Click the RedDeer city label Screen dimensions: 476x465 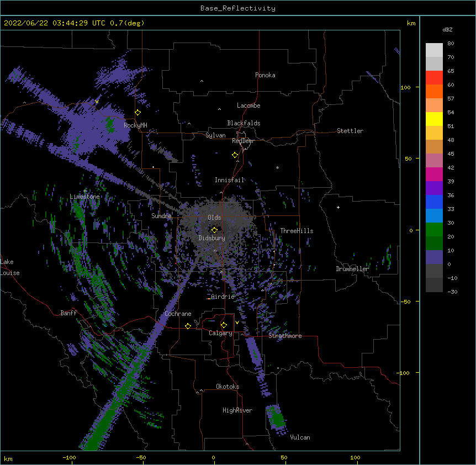(x=243, y=141)
